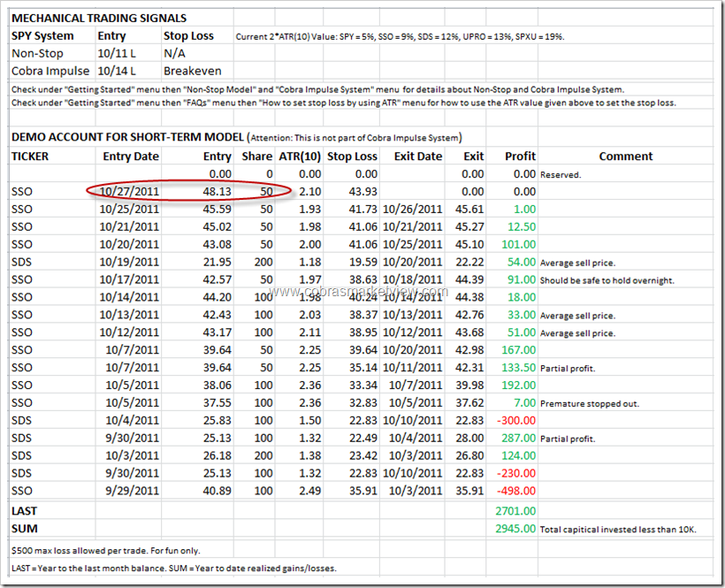
Task: Click the Profit column header
Action: 520,157
